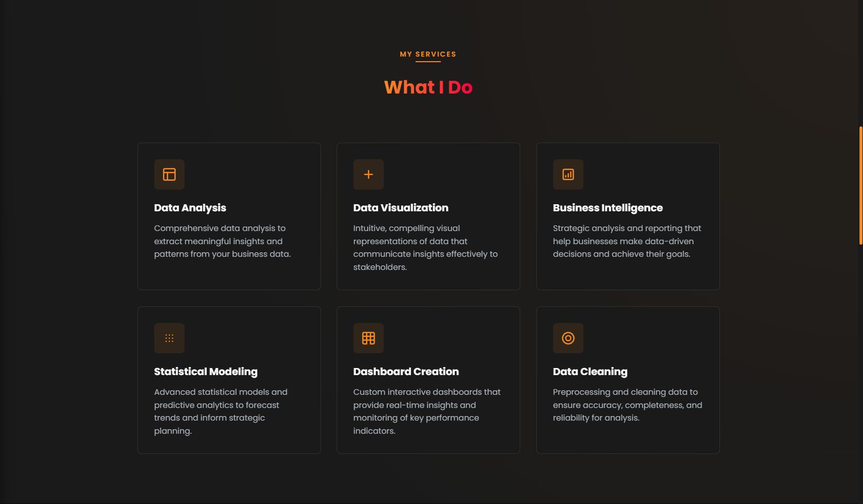
Task: Click the Statistical Modeling dotted grid icon
Action: 169,338
